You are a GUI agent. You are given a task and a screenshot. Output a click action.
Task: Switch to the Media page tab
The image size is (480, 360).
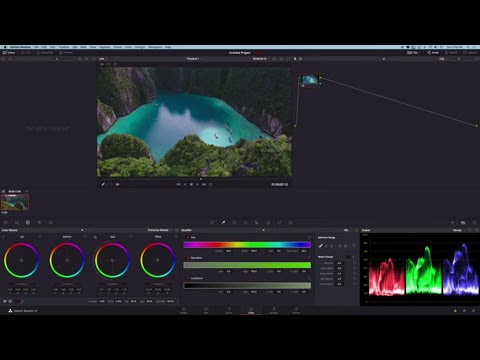184,311
